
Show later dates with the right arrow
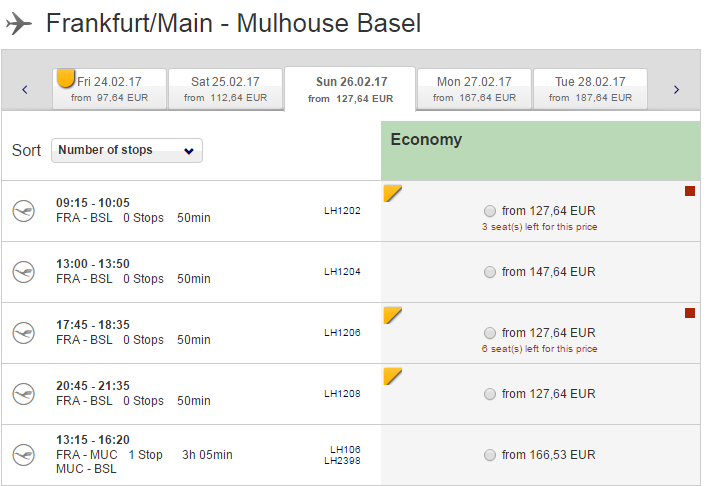[676, 90]
